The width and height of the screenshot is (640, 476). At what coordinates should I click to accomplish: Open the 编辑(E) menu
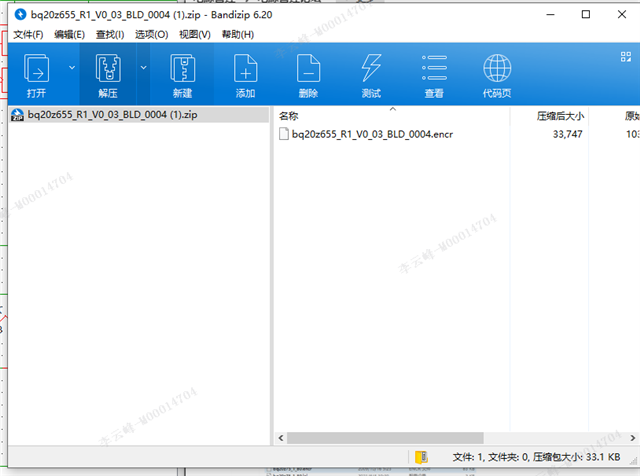69,35
